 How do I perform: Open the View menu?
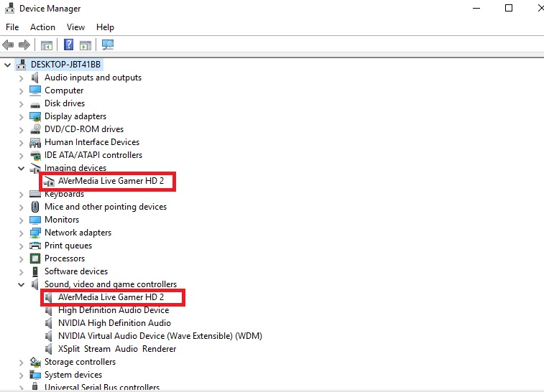point(75,27)
